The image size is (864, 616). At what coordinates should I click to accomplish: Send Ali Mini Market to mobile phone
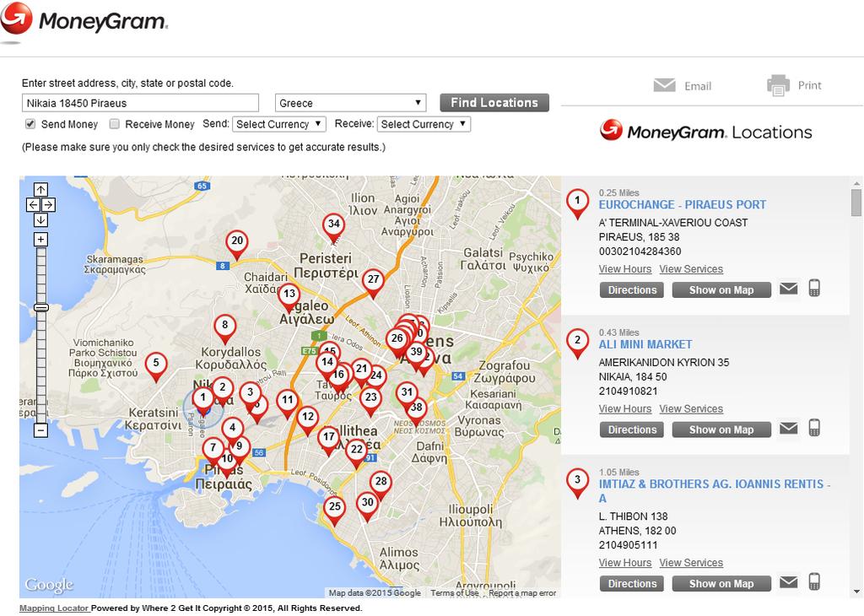814,428
